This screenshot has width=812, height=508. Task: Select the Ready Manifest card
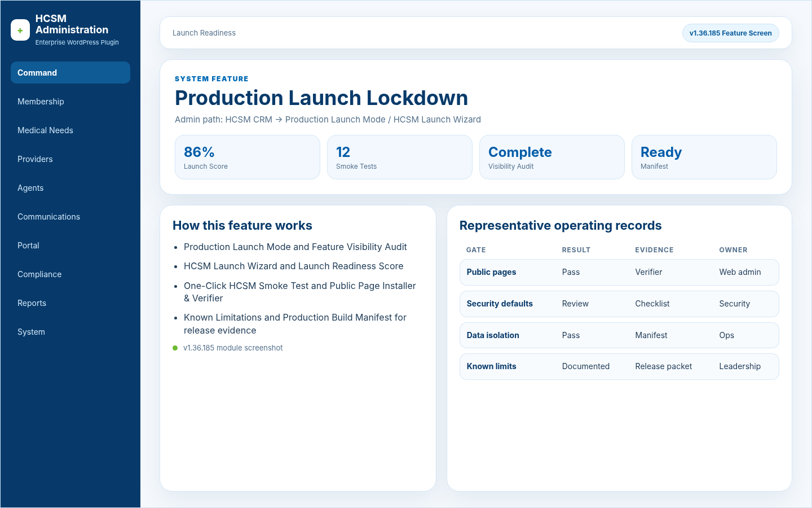(x=704, y=157)
